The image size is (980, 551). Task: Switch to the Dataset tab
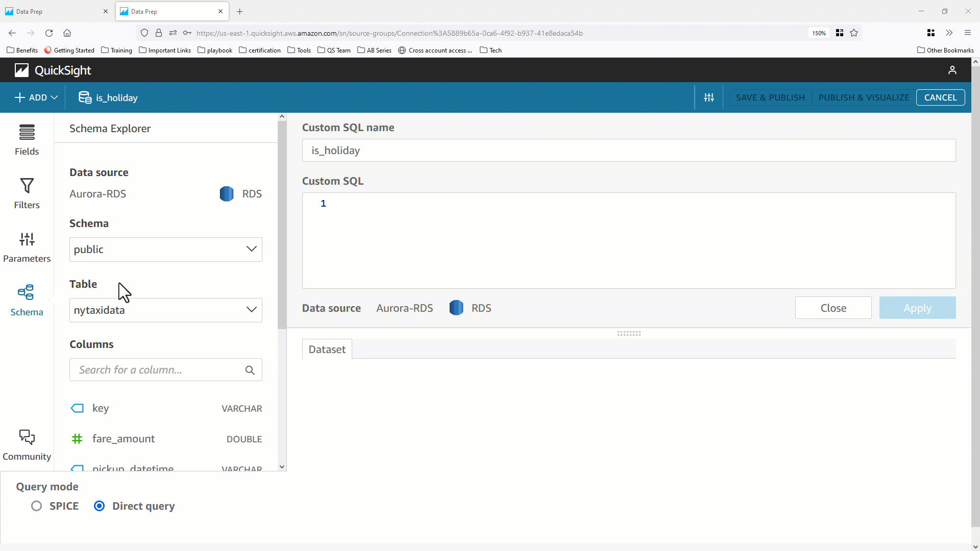[x=327, y=349]
